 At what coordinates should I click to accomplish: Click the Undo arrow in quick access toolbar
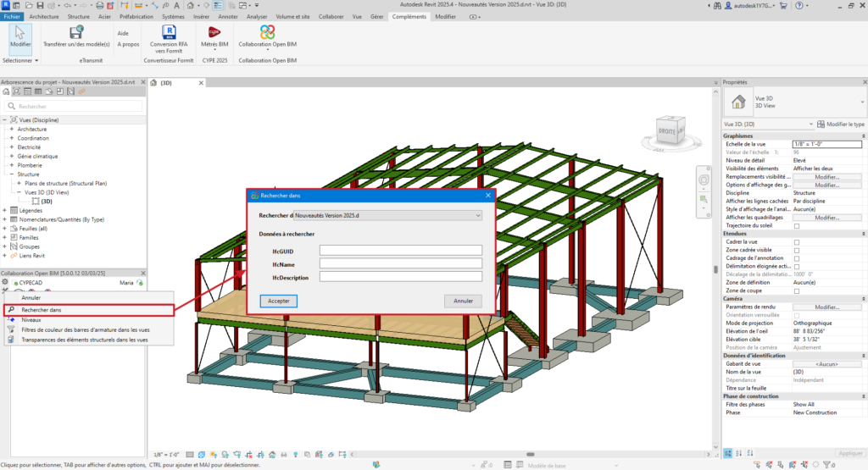click(x=67, y=6)
